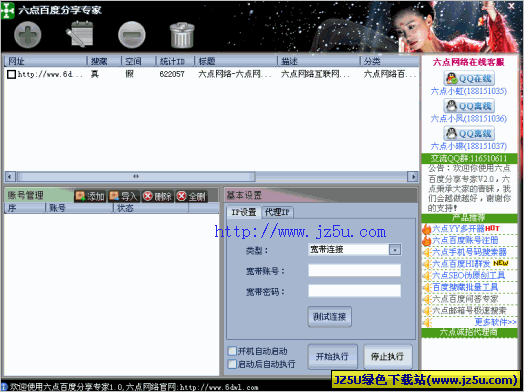
Task: Click the 添加 account add button
Action: click(x=90, y=197)
